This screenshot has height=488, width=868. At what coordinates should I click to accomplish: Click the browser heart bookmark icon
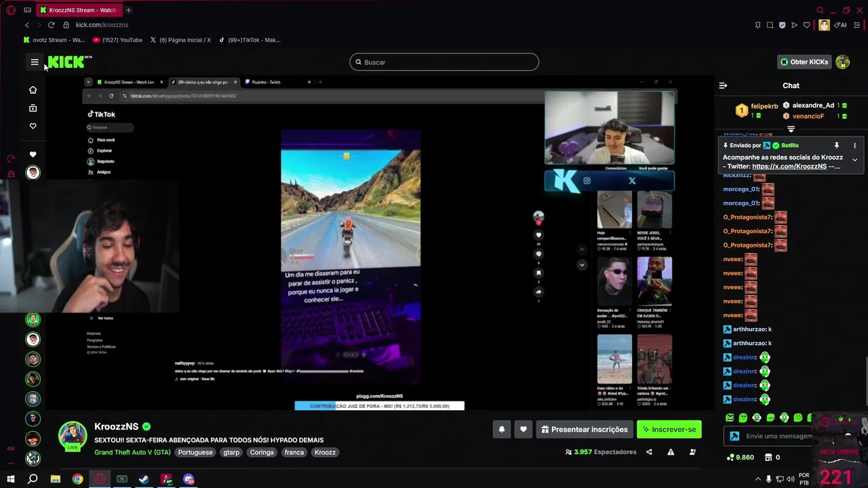click(x=806, y=25)
